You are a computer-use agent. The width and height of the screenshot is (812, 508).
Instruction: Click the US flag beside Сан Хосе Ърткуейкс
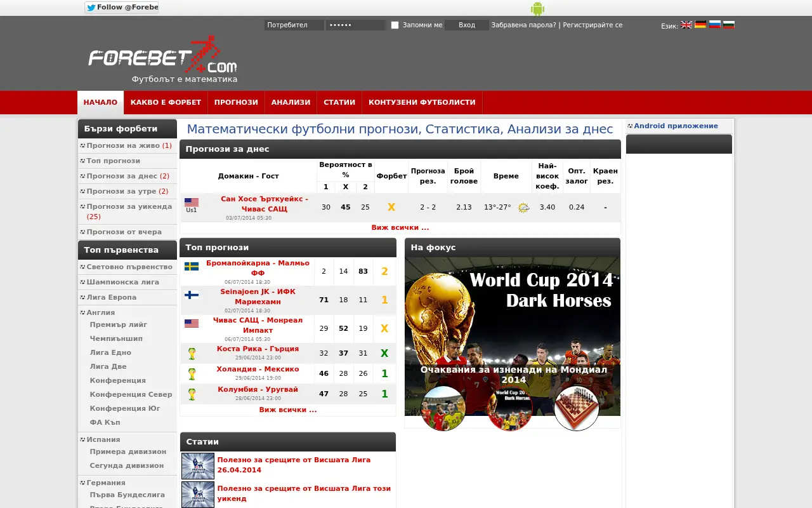pyautogui.click(x=192, y=203)
